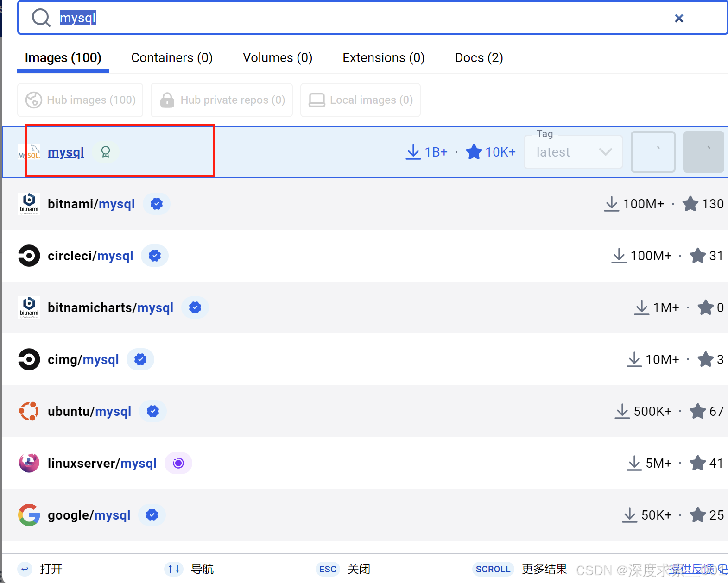Click the Docker Official Image badge
Image resolution: width=728 pixels, height=583 pixels.
tap(106, 152)
